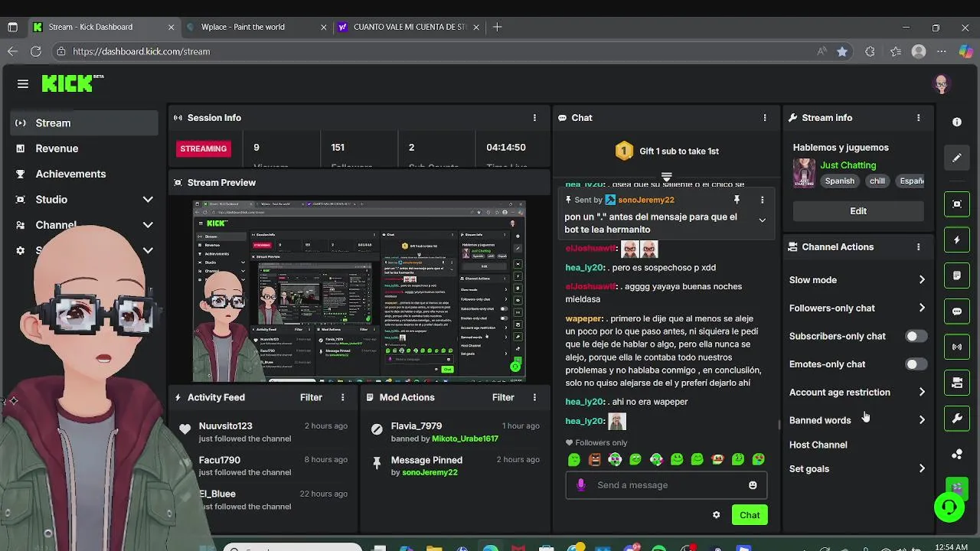Click the pin icon on pinned message
The height and width of the screenshot is (551, 980).
[x=737, y=200]
